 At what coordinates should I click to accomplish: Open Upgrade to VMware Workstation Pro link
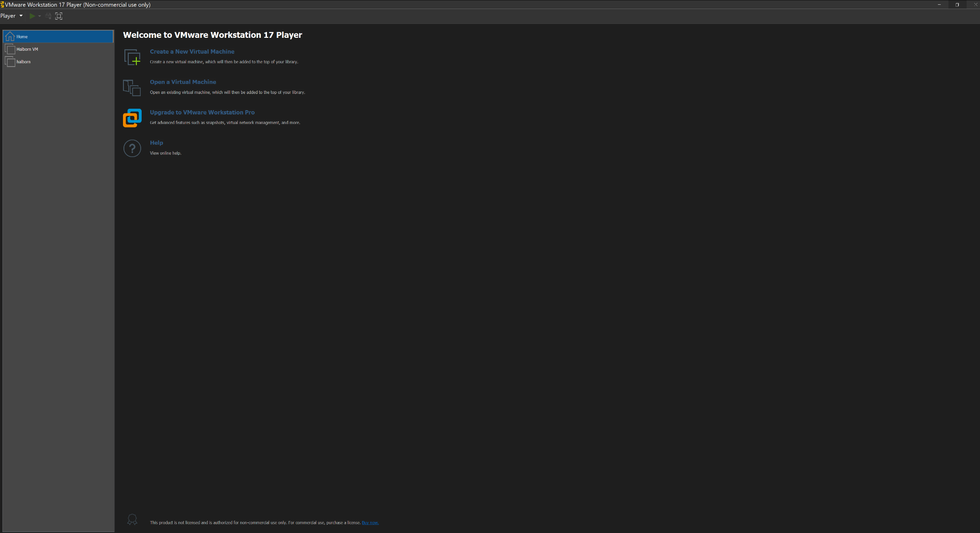pyautogui.click(x=202, y=112)
